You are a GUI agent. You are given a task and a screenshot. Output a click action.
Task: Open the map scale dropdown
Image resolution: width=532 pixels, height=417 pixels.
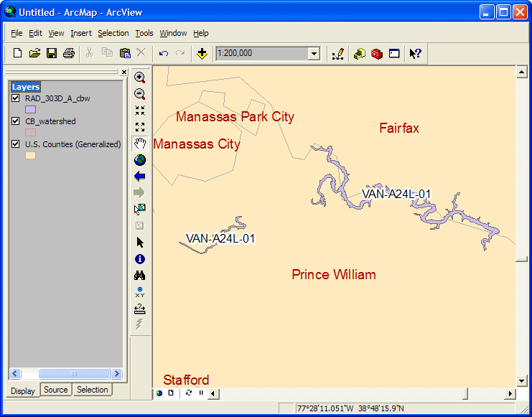314,53
